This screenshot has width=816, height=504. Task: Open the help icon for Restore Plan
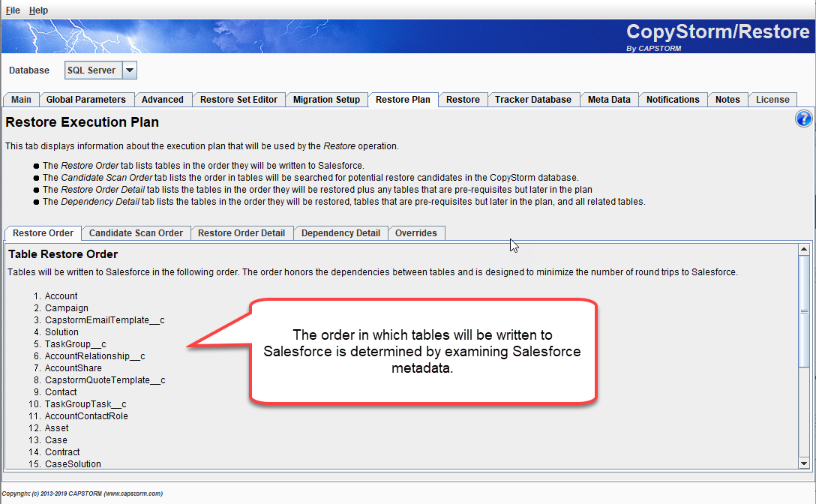(803, 118)
